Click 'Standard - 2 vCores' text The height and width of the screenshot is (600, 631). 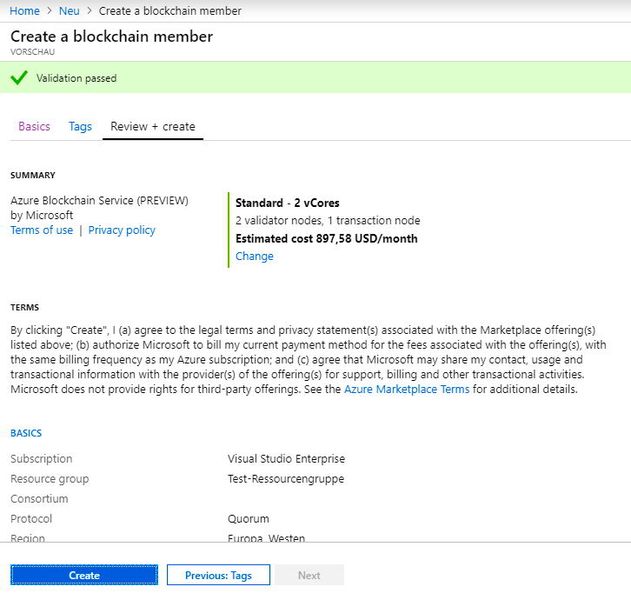tap(287, 203)
